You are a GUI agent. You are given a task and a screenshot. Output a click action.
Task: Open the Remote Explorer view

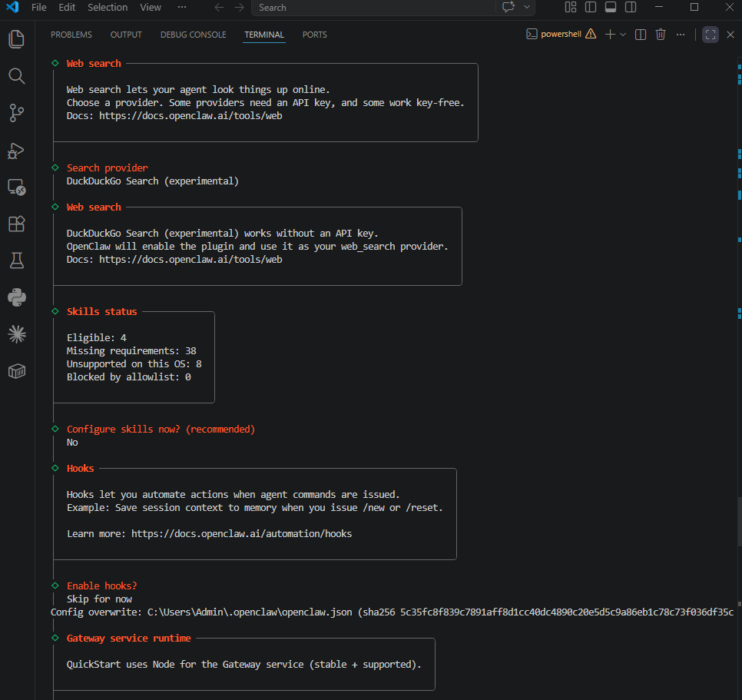[x=17, y=187]
